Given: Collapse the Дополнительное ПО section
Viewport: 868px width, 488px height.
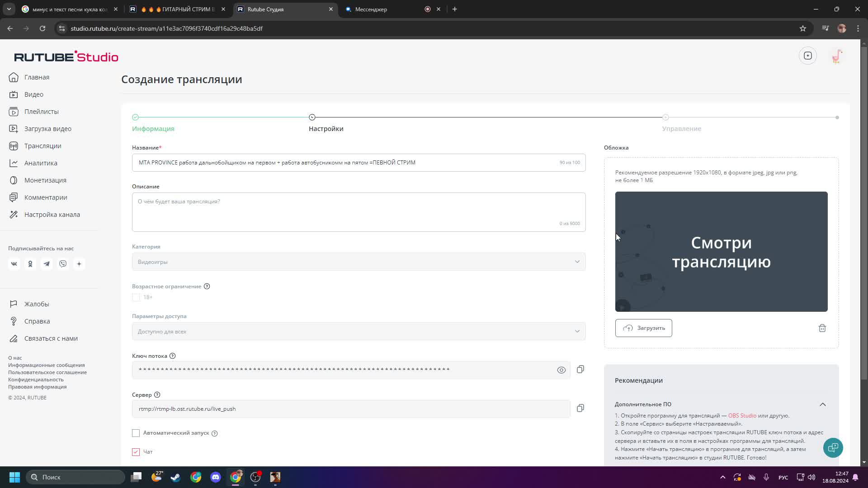Looking at the screenshot, I should tap(822, 404).
